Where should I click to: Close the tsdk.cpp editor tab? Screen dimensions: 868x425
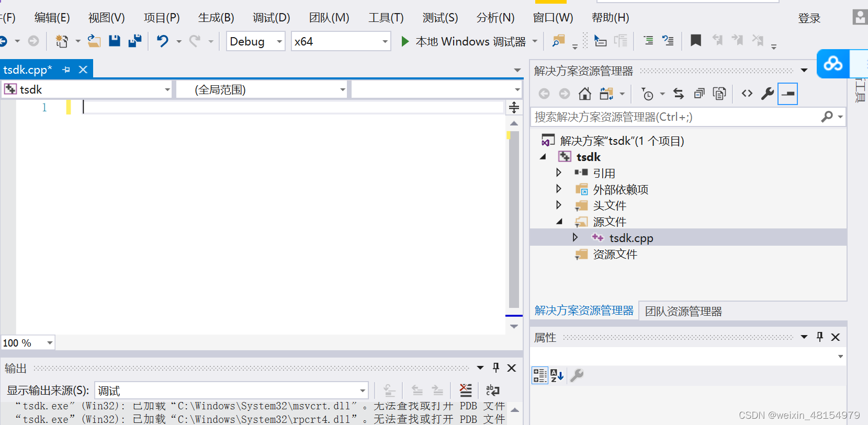pyautogui.click(x=83, y=69)
